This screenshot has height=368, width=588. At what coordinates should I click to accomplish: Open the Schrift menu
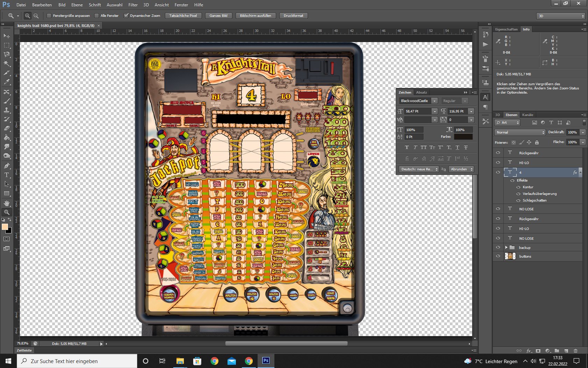coord(95,5)
